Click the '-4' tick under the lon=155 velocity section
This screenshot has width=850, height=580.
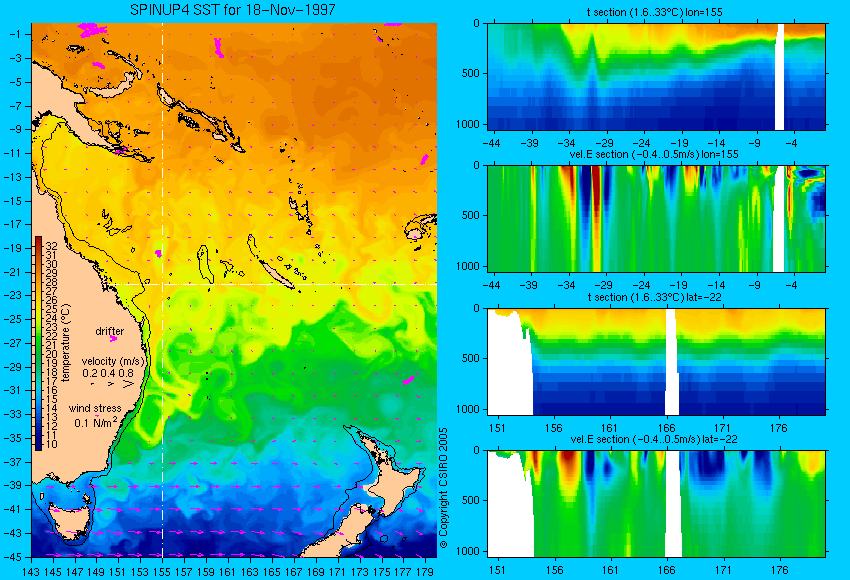[792, 286]
